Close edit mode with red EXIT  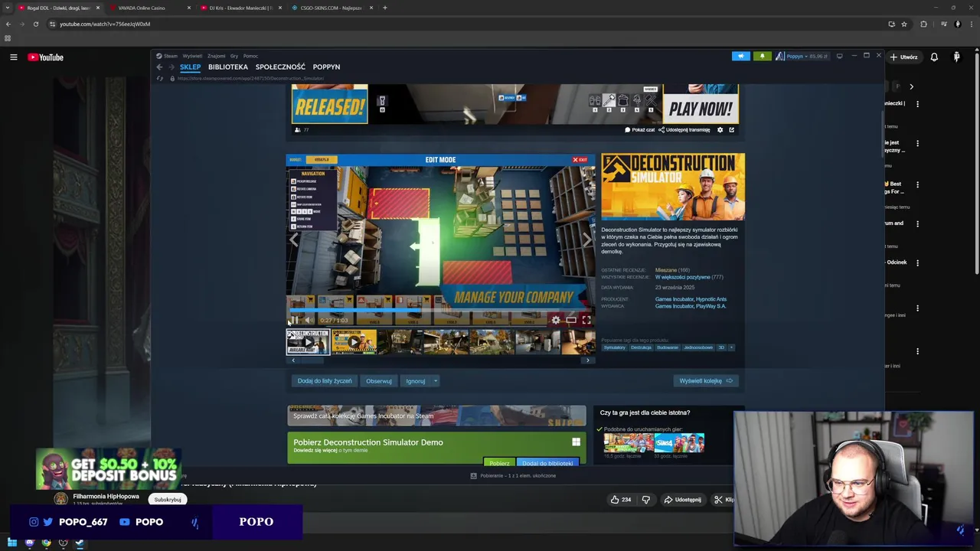tap(580, 160)
